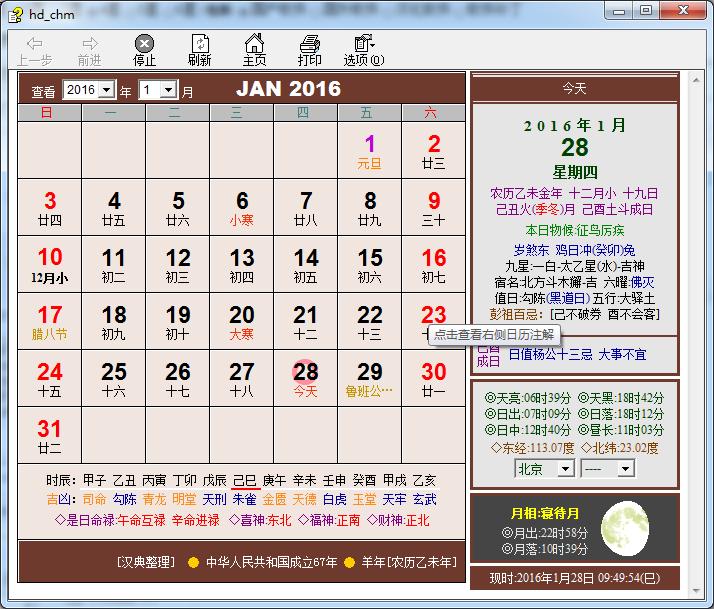Click the Forward (前进) arrow icon
The width and height of the screenshot is (714, 609).
90,44
